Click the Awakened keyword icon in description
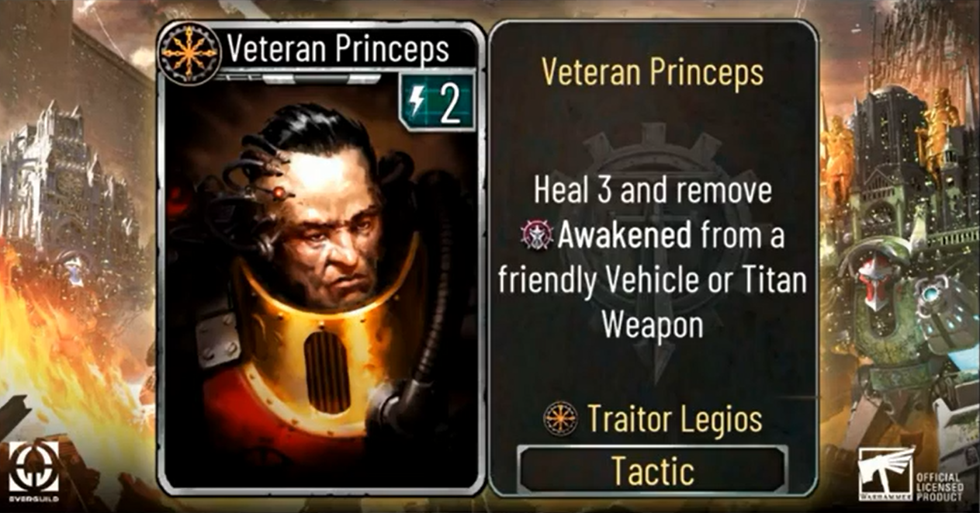This screenshot has height=513, width=980. tap(536, 234)
